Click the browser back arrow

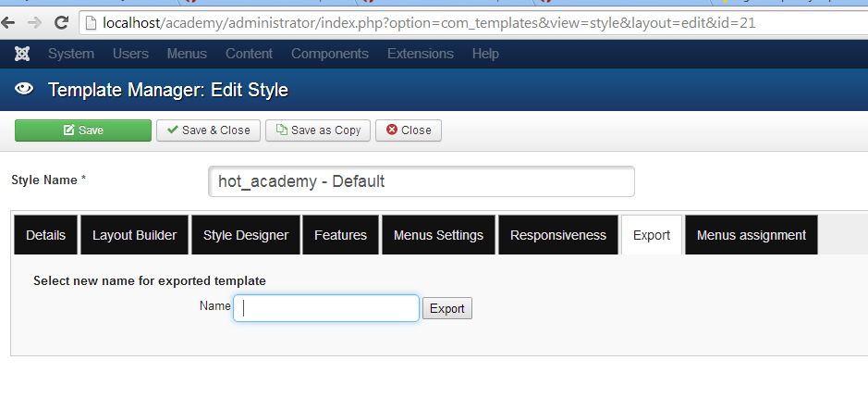tap(8, 23)
